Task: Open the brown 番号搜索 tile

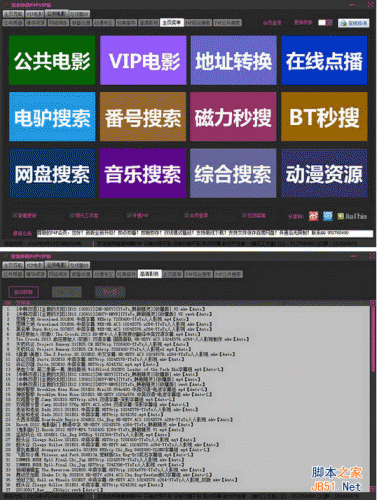Action: 143,117
